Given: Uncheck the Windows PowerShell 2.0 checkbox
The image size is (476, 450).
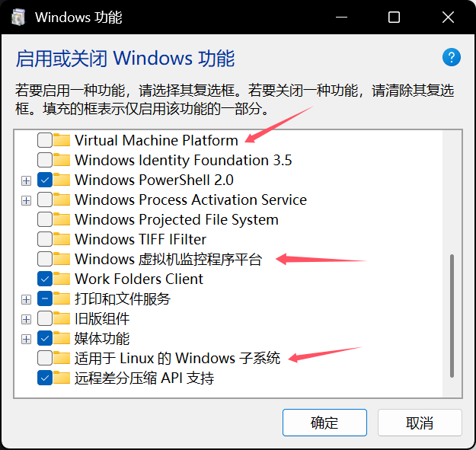Looking at the screenshot, I should pyautogui.click(x=45, y=180).
